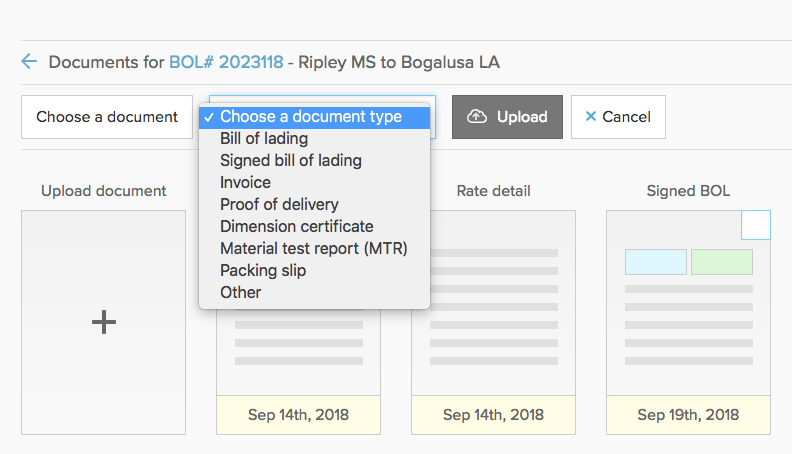
Task: Click the back arrow icon
Action: (29, 62)
